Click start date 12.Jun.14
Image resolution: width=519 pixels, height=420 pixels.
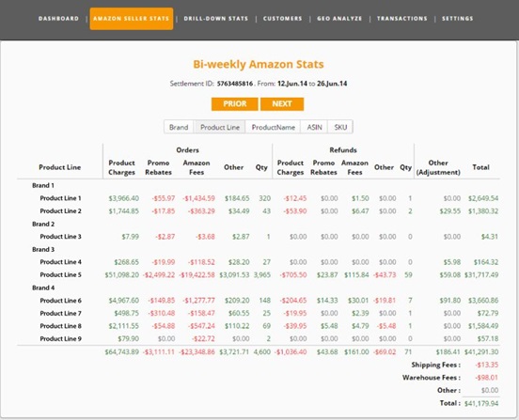coord(292,84)
